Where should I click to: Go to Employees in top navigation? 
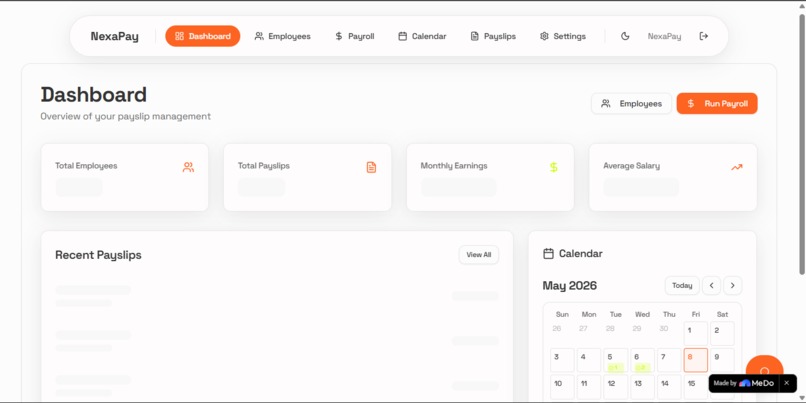pyautogui.click(x=283, y=36)
